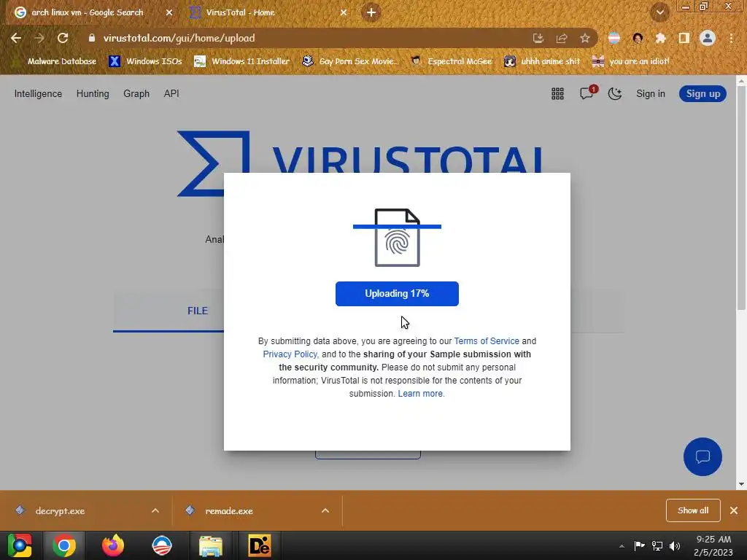This screenshot has height=560, width=747.
Task: Bookmark this page with the star
Action: (x=585, y=38)
